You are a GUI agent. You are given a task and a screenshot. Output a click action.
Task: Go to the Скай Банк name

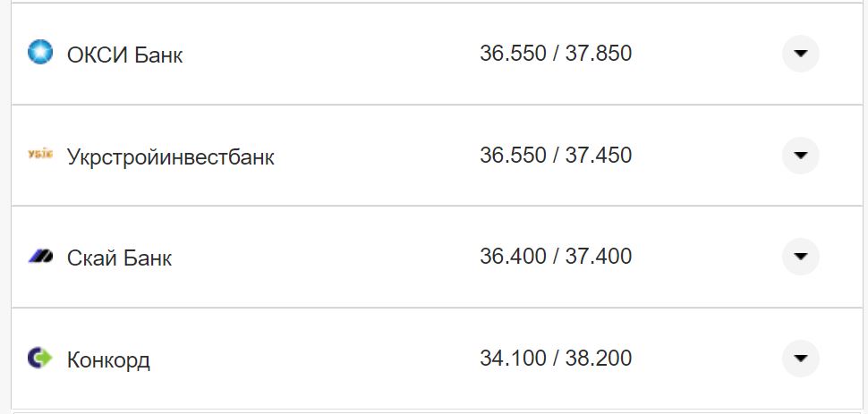pyautogui.click(x=119, y=258)
